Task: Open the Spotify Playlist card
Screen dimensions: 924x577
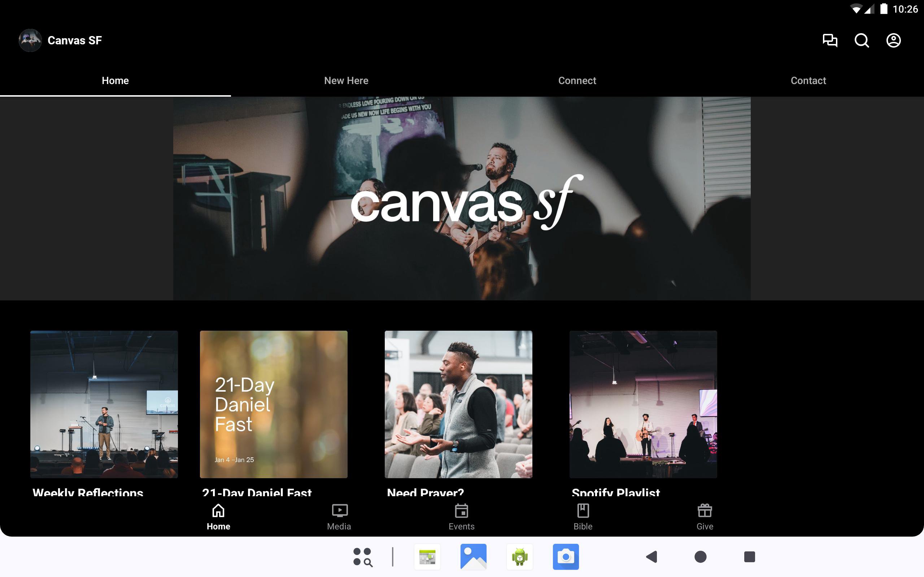Action: pyautogui.click(x=643, y=404)
